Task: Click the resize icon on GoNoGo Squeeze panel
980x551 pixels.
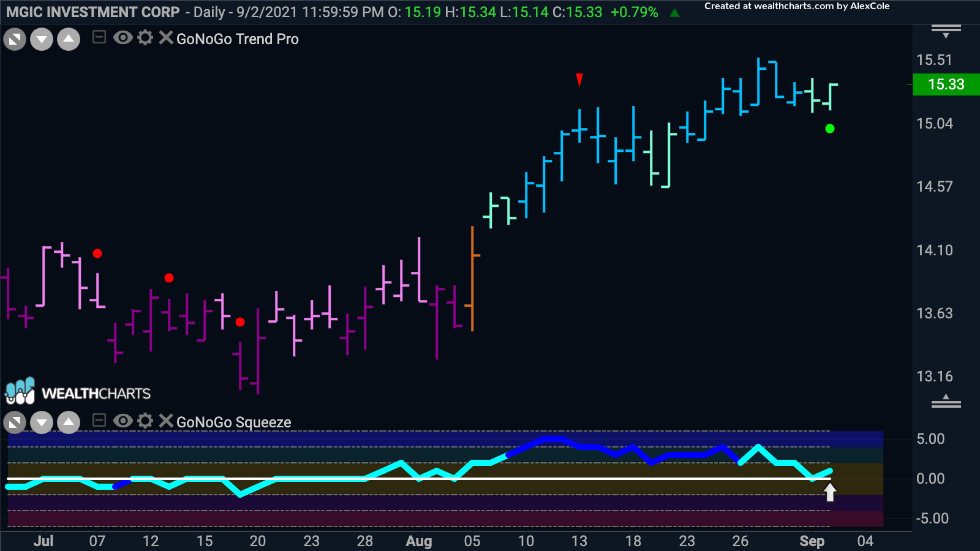Action: click(x=15, y=422)
